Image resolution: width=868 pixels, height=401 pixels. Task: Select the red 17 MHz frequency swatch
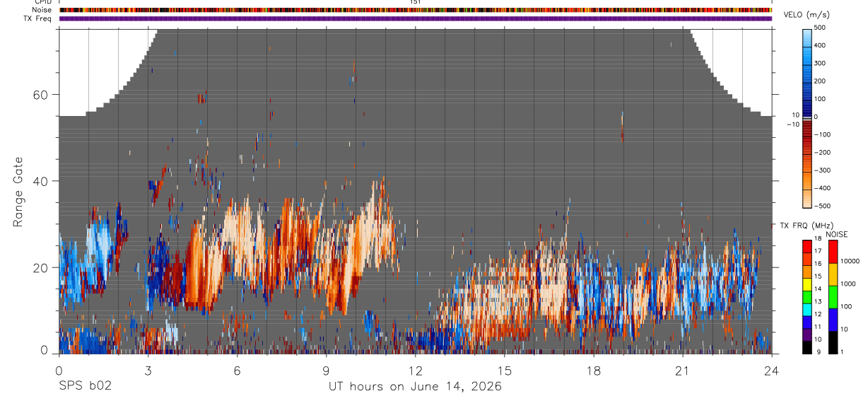pos(807,251)
